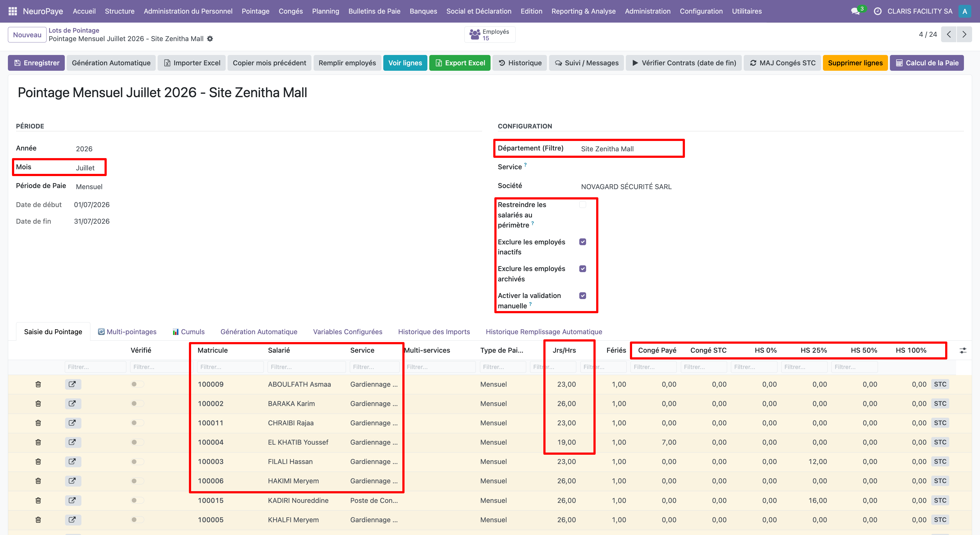
Task: Uncheck Exclure les employés inactifs
Action: (583, 242)
